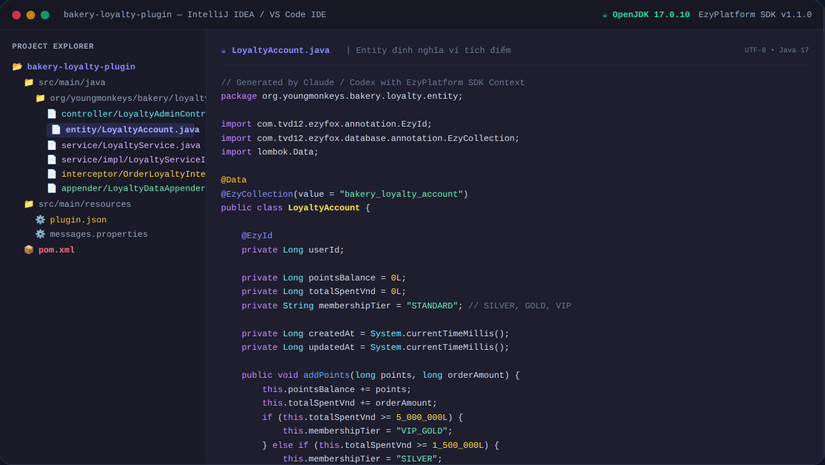
Task: Click the import lombok.Data line
Action: point(269,152)
